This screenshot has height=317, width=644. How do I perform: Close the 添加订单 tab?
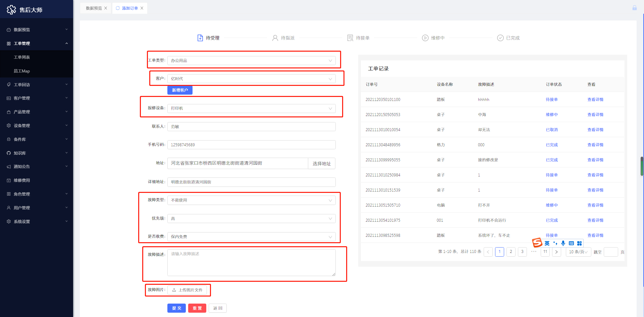[142, 8]
